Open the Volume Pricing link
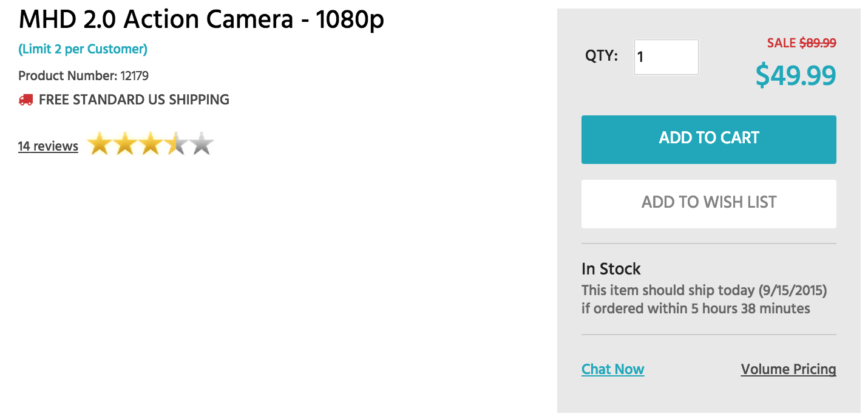Viewport: 868px width, 419px height. pos(788,369)
